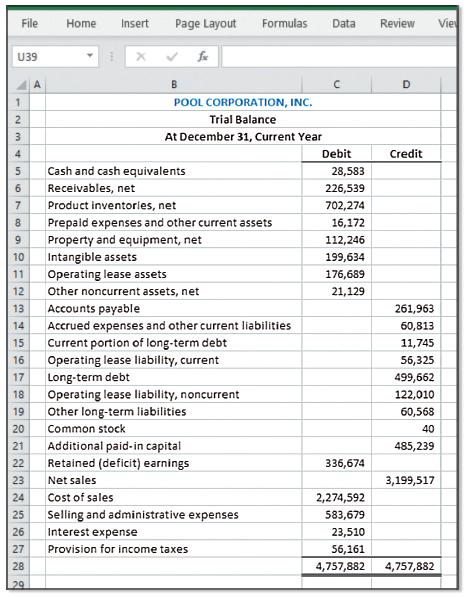
Task: Expand the Name Box dropdown arrow
Action: [90, 56]
